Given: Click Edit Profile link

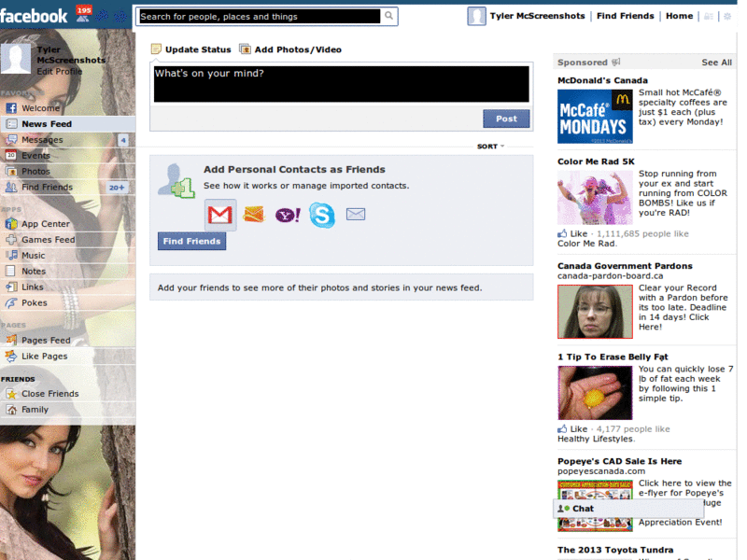Looking at the screenshot, I should [x=60, y=72].
